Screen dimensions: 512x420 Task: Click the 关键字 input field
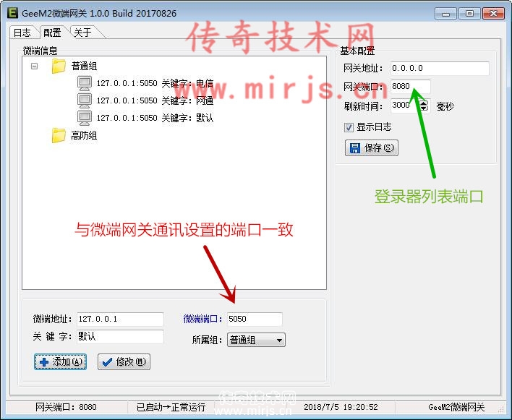pos(120,336)
